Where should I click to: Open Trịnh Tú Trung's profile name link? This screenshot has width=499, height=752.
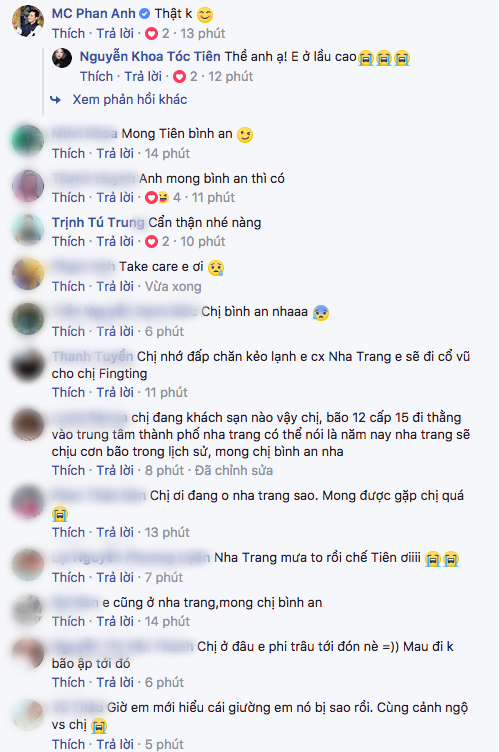[x=98, y=223]
